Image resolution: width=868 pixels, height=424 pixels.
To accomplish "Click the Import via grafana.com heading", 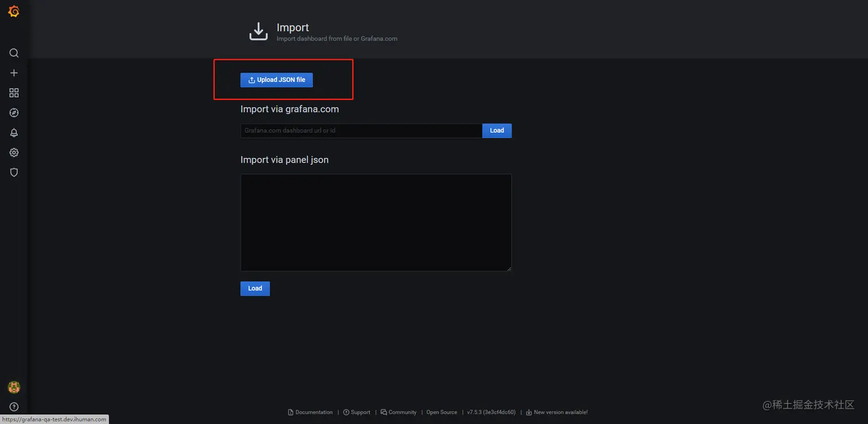I will coord(290,109).
